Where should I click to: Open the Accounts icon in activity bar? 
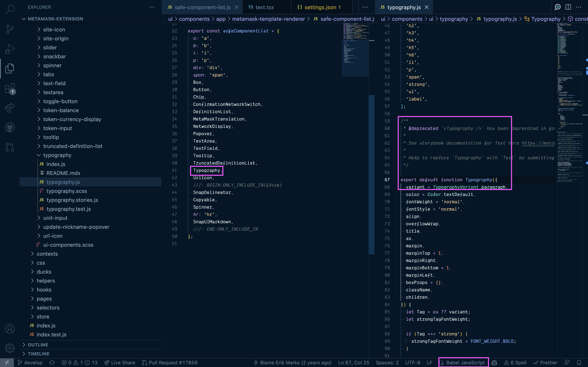pyautogui.click(x=9, y=328)
